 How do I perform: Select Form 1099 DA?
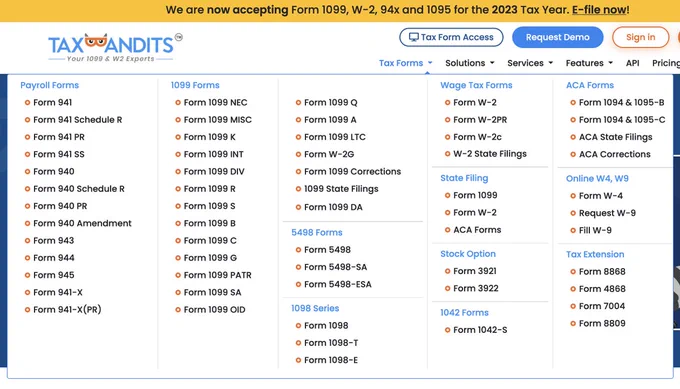click(333, 207)
